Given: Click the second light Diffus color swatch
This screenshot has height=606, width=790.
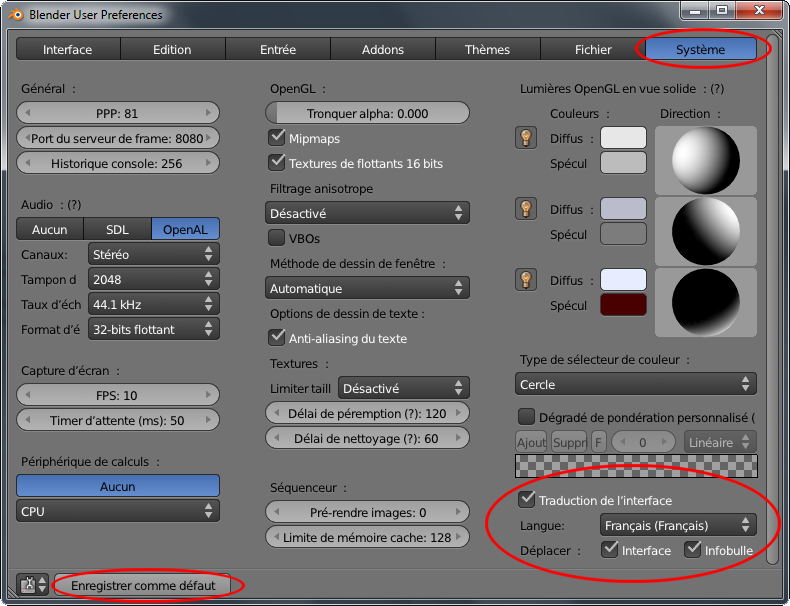Looking at the screenshot, I should tap(623, 209).
